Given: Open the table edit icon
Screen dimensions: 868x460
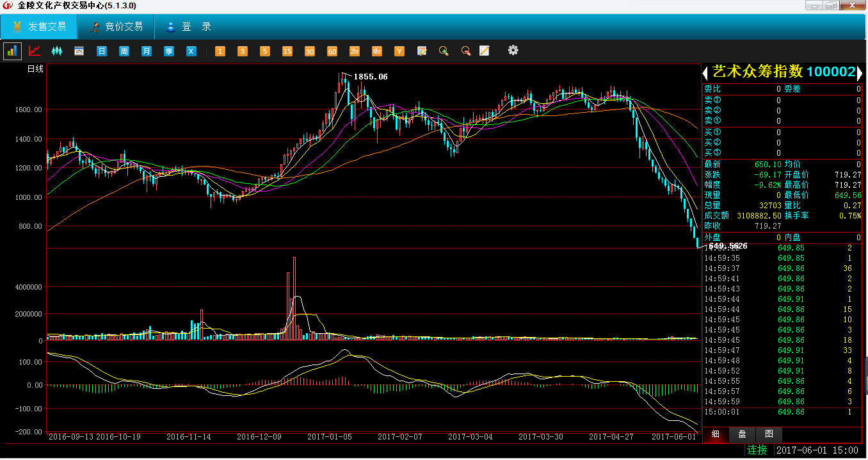Looking at the screenshot, I should (422, 51).
